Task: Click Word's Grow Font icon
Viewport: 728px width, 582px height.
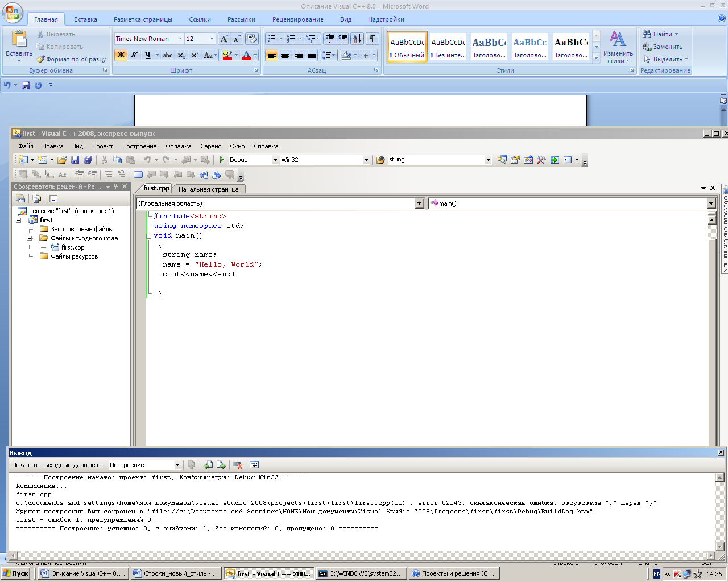Action: point(224,39)
